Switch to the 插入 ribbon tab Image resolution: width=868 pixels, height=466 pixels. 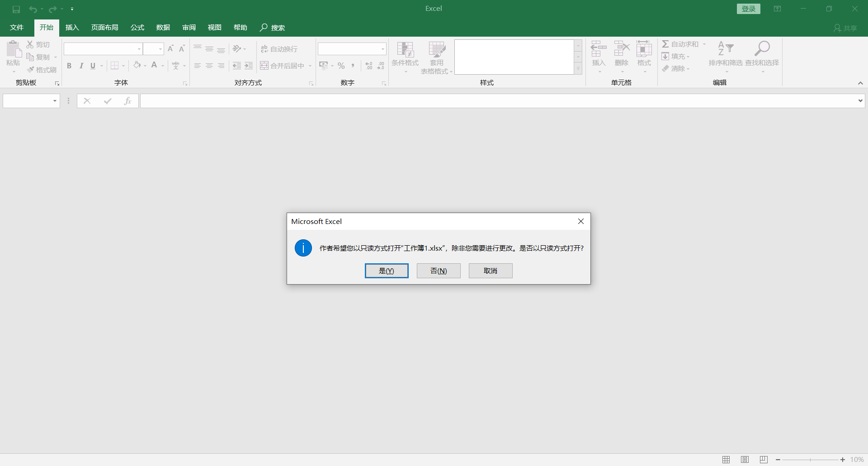(x=72, y=27)
